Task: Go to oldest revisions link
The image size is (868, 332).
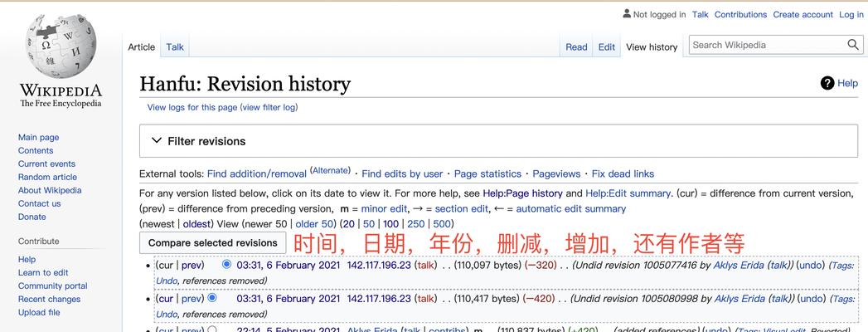Action: click(x=198, y=224)
